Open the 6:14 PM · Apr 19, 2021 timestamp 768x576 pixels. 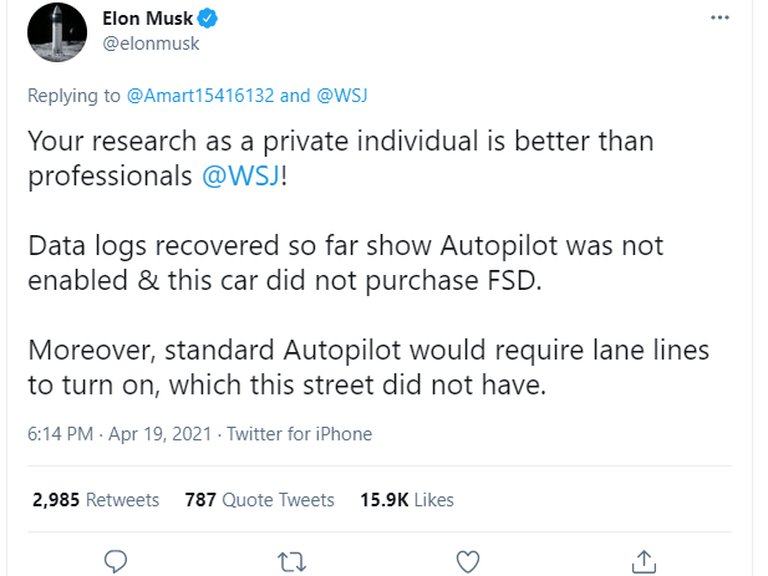pos(119,434)
